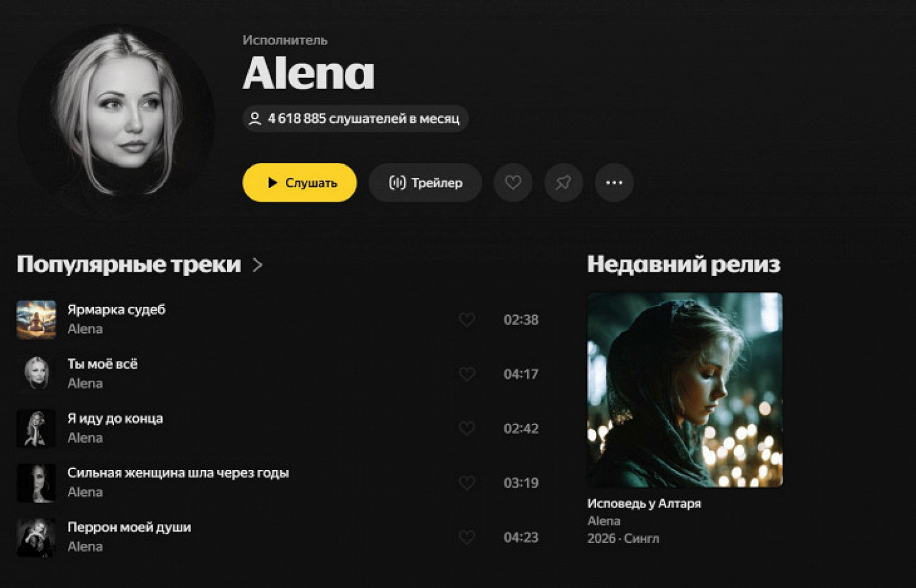916x588 pixels.
Task: Open the Популярные треки section heading
Action: (129, 264)
